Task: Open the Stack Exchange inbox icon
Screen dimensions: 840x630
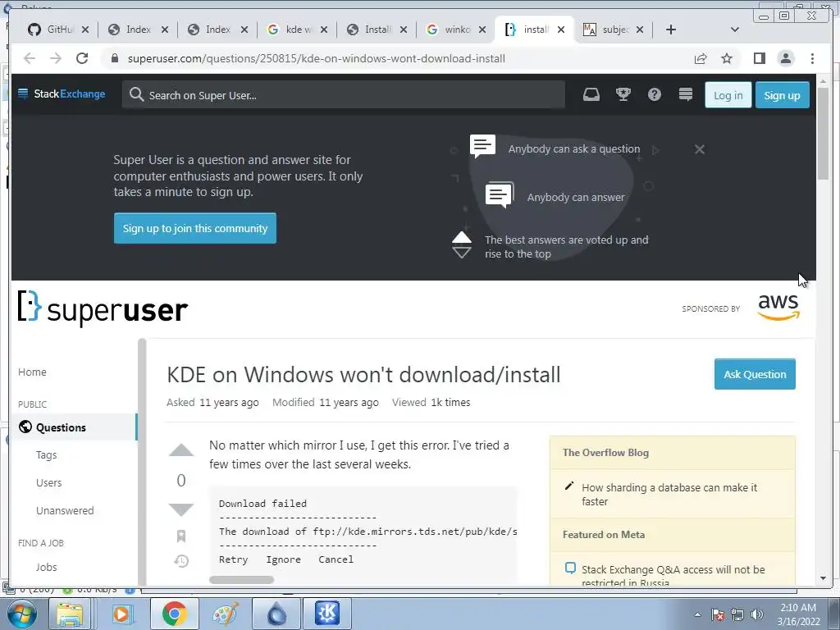Action: 591,95
